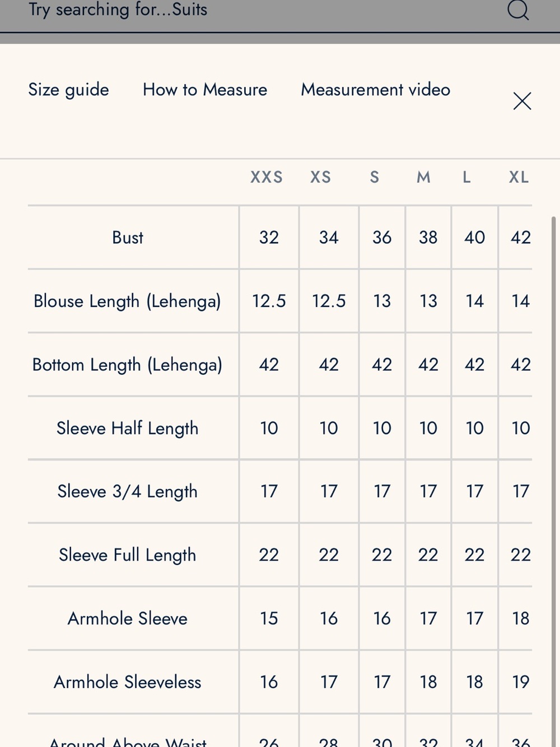Select the XL size column header
The width and height of the screenshot is (560, 747).
tap(519, 177)
